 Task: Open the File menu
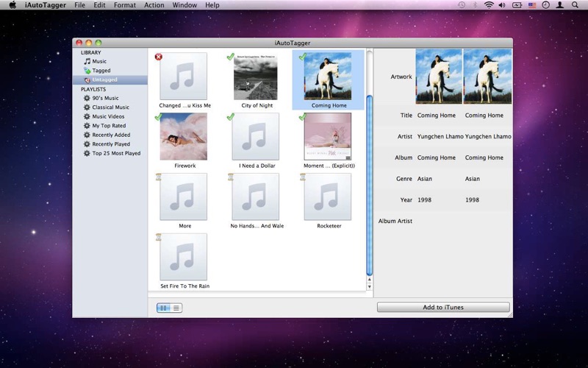79,5
